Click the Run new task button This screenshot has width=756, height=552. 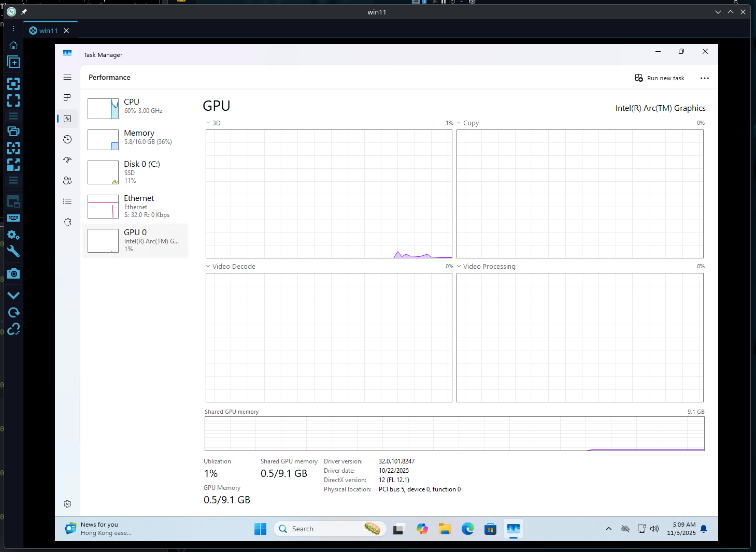(660, 78)
